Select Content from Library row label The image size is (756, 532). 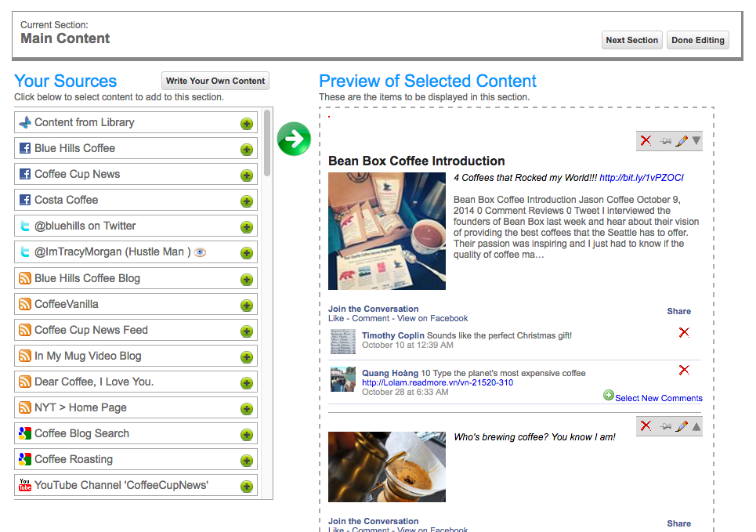[85, 122]
